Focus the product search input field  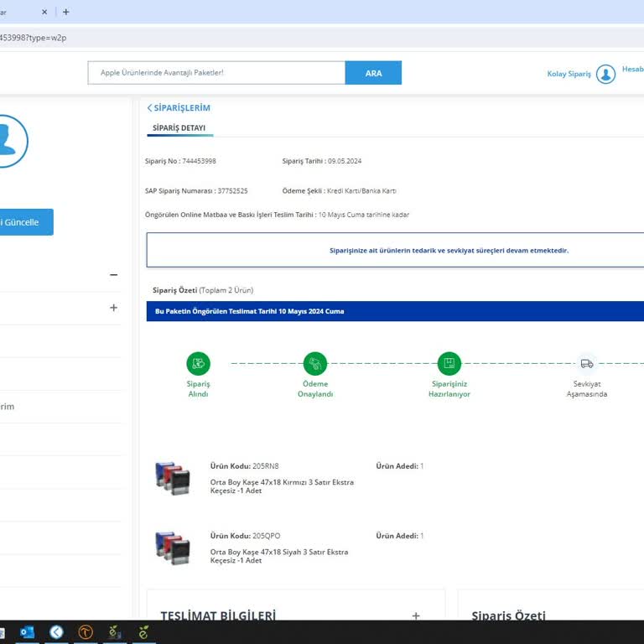tap(216, 73)
